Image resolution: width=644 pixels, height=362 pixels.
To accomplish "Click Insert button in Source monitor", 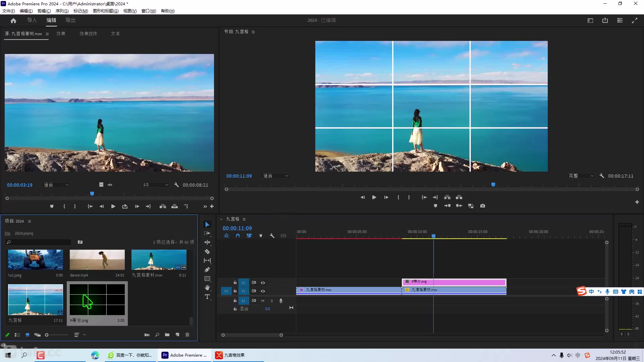I will click(x=163, y=206).
